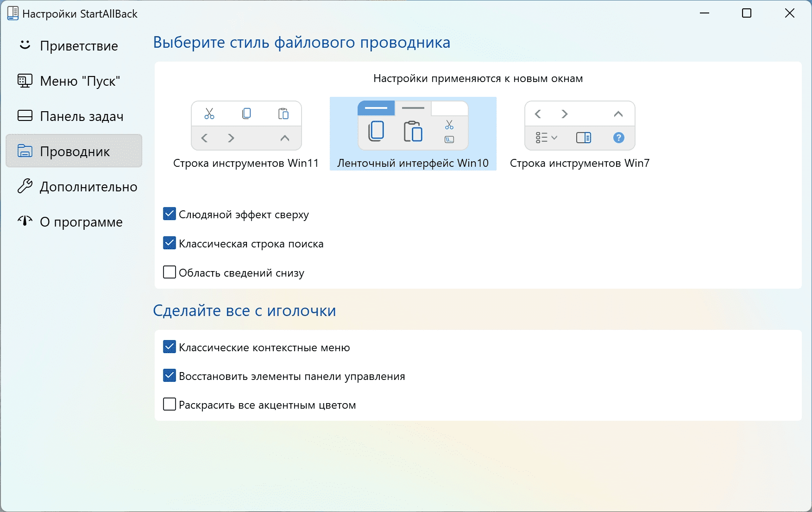
Task: Maximize the StartAllBack settings window
Action: coord(747,13)
